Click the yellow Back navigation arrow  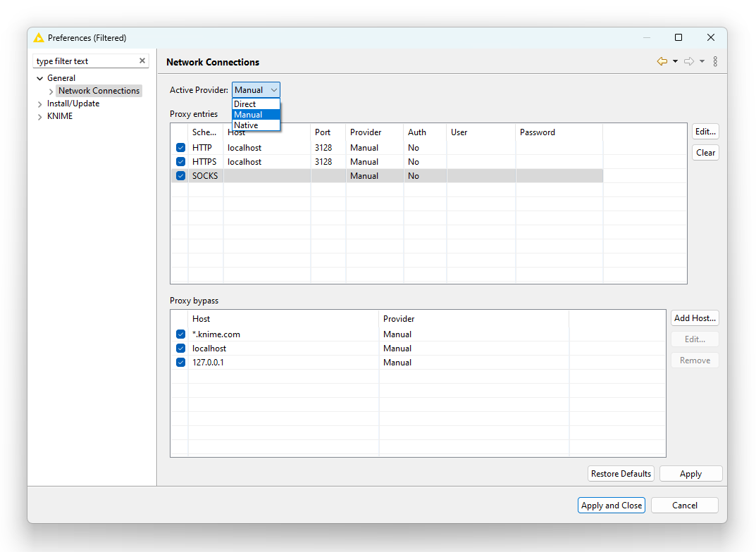[x=662, y=61]
